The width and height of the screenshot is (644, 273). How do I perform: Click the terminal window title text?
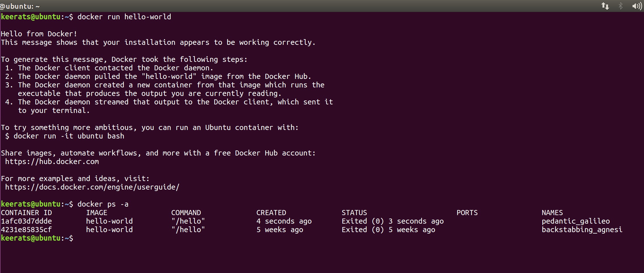pos(20,6)
